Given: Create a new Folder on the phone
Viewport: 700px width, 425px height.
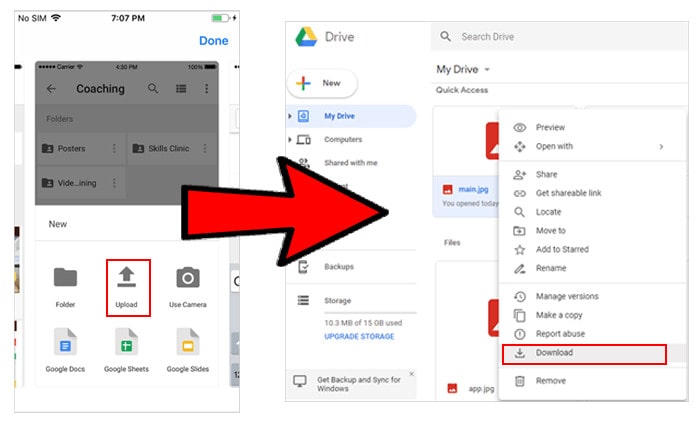Looking at the screenshot, I should click(65, 287).
